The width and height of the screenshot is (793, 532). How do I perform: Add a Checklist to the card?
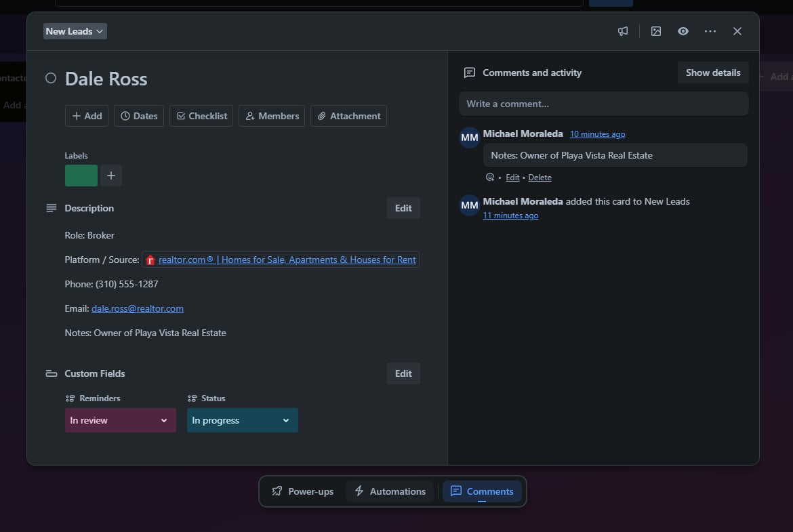(x=201, y=116)
